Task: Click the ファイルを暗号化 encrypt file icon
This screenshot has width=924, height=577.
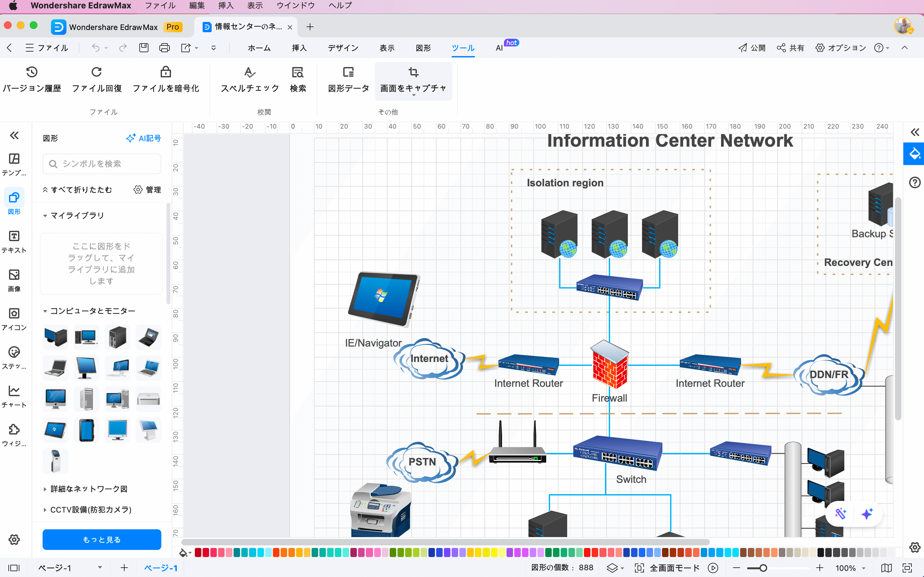Action: (x=166, y=73)
